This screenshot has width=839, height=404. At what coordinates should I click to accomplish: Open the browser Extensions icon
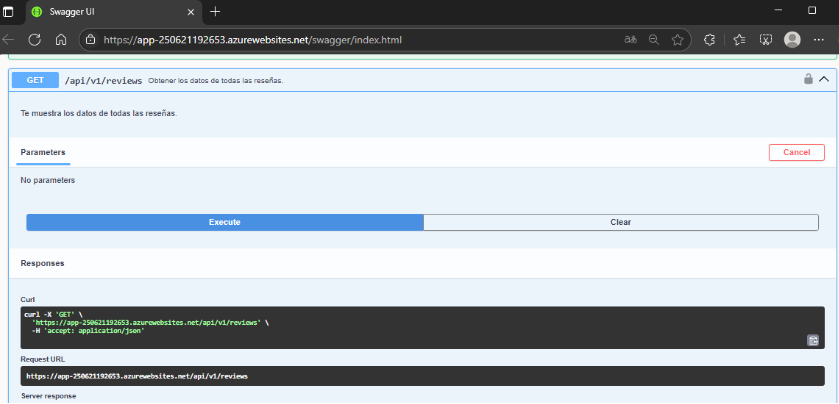tap(710, 40)
